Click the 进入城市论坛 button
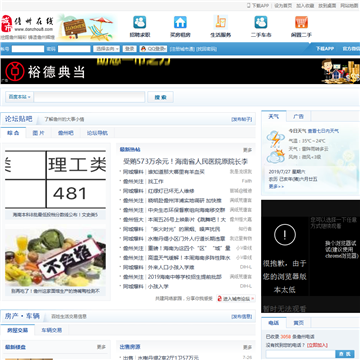 (236, 299)
